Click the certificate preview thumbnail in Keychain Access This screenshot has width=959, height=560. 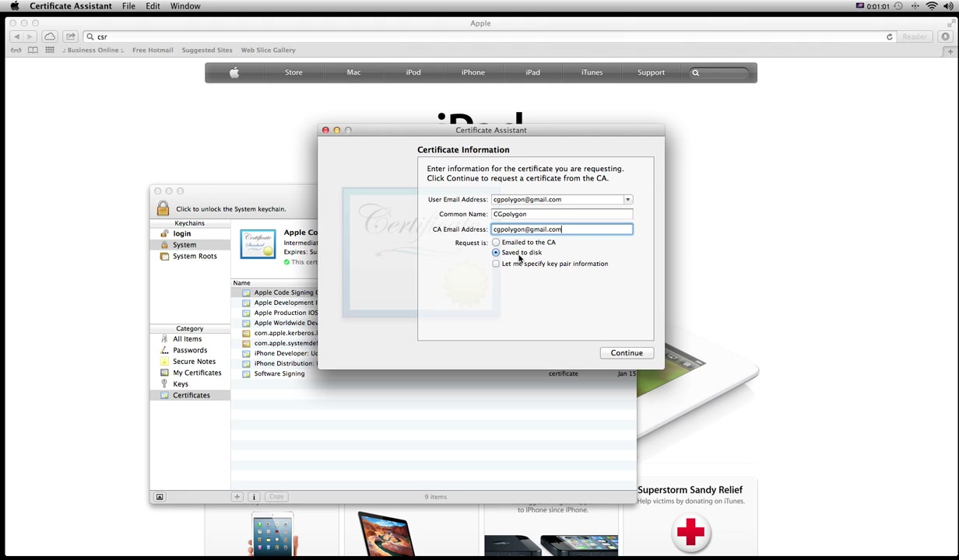(258, 244)
